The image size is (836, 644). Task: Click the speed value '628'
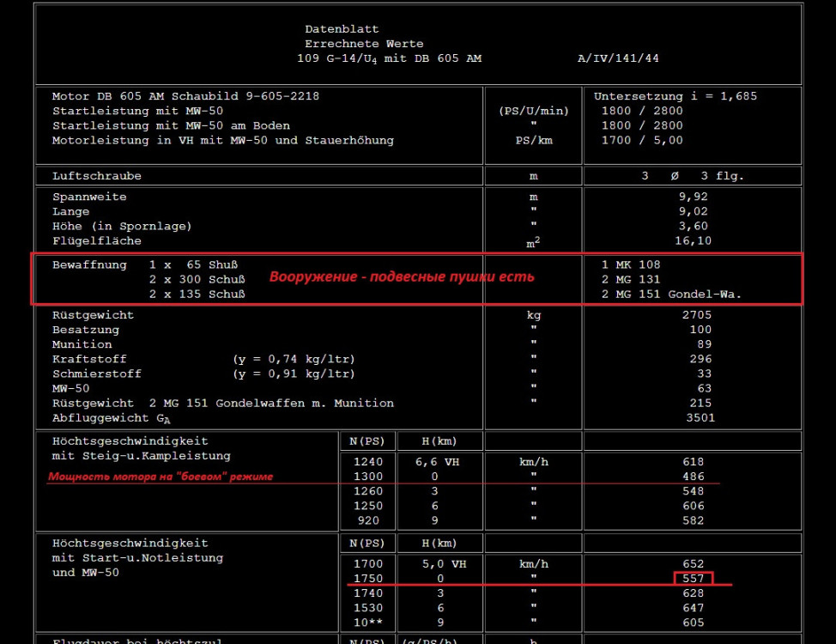pyautogui.click(x=694, y=593)
